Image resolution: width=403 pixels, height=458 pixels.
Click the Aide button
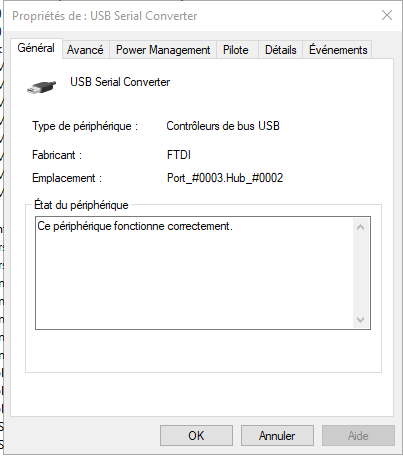358,435
